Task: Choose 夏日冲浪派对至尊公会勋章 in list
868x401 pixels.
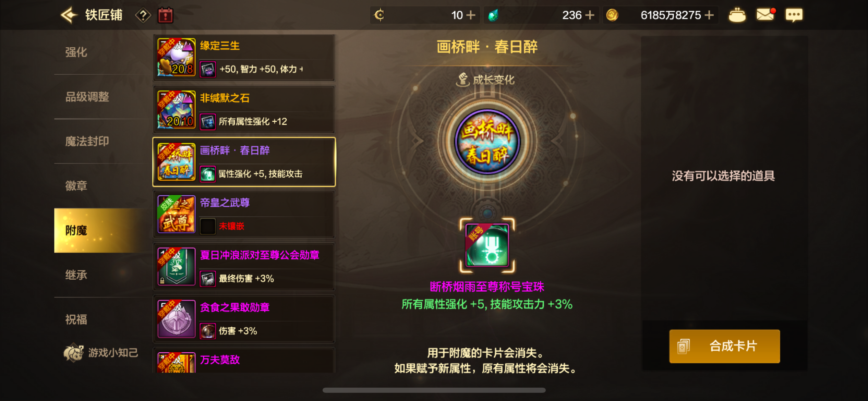Action: click(x=244, y=267)
